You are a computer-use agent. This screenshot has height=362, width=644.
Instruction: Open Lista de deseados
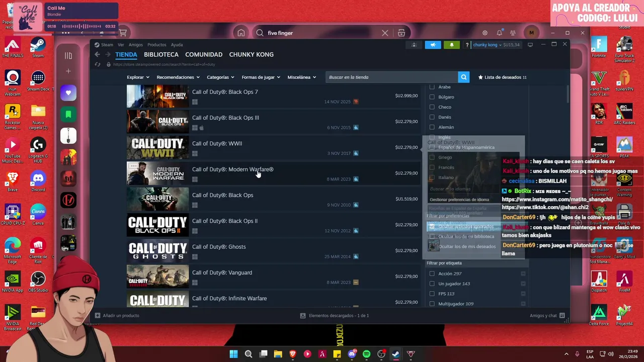tap(502, 77)
